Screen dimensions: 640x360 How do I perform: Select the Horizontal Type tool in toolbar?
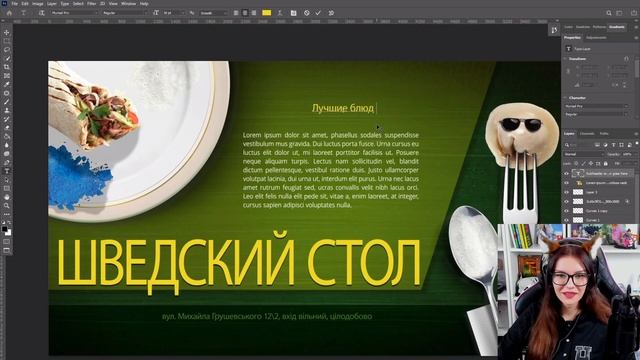7,171
